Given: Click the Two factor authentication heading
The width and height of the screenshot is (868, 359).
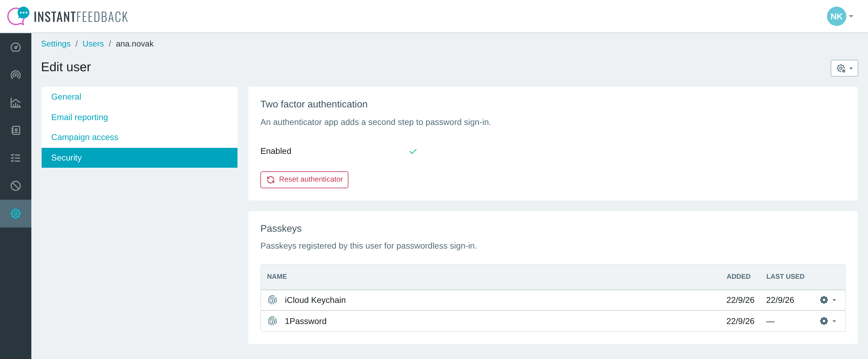Looking at the screenshot, I should (x=314, y=104).
